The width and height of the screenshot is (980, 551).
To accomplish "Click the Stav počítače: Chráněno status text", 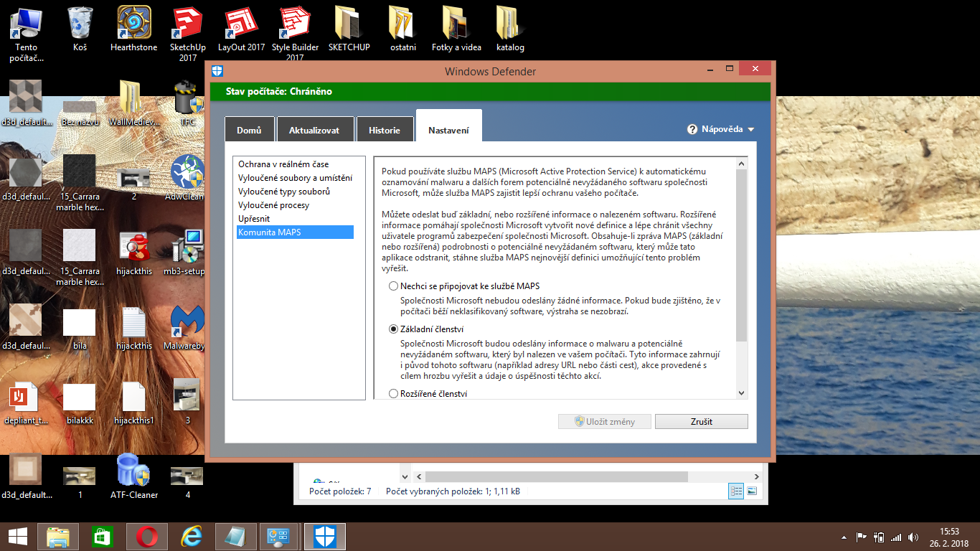I will [x=279, y=91].
